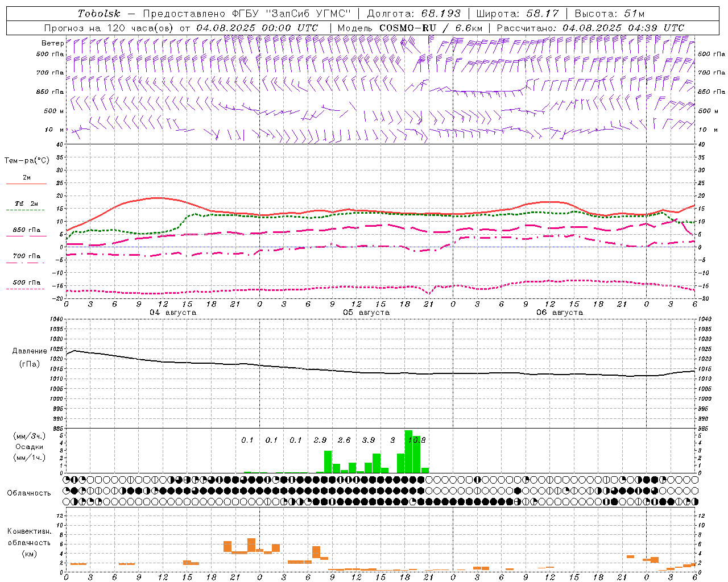Viewport: 728px width, 582px height.
Task: Click the station name Tobolsk in the header
Action: [100, 14]
